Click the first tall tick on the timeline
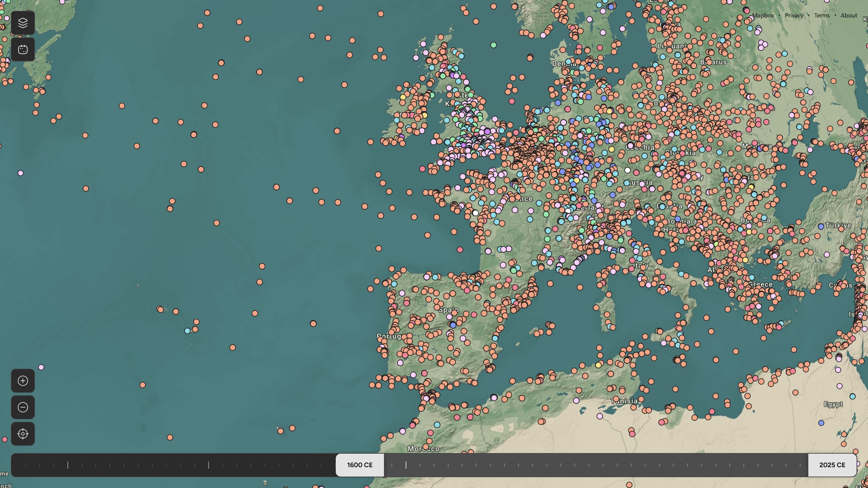868x488 pixels. pos(68,465)
